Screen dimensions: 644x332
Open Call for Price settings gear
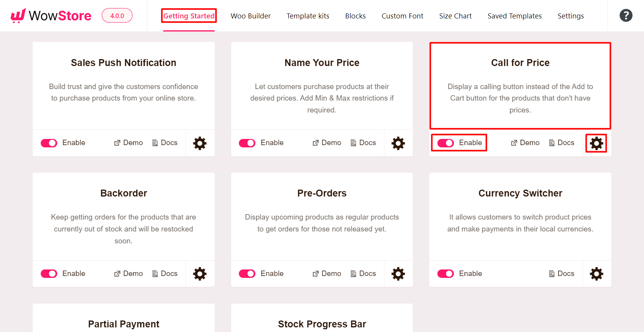[596, 143]
